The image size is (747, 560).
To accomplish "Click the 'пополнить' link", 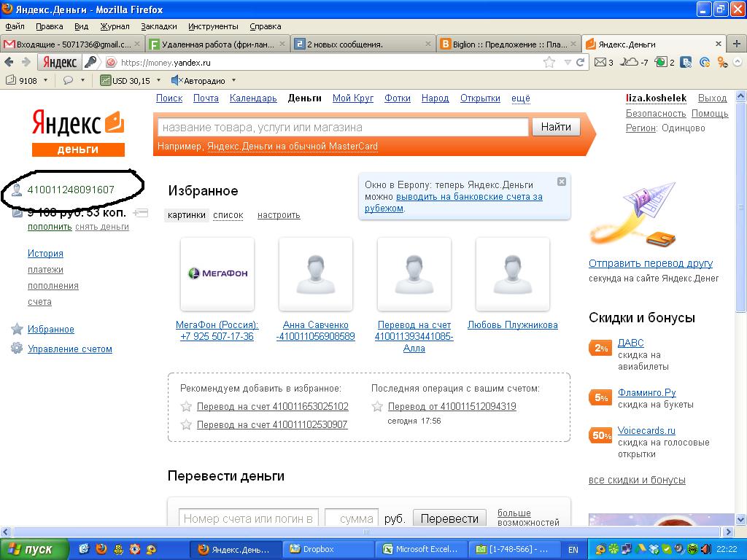I will (50, 227).
